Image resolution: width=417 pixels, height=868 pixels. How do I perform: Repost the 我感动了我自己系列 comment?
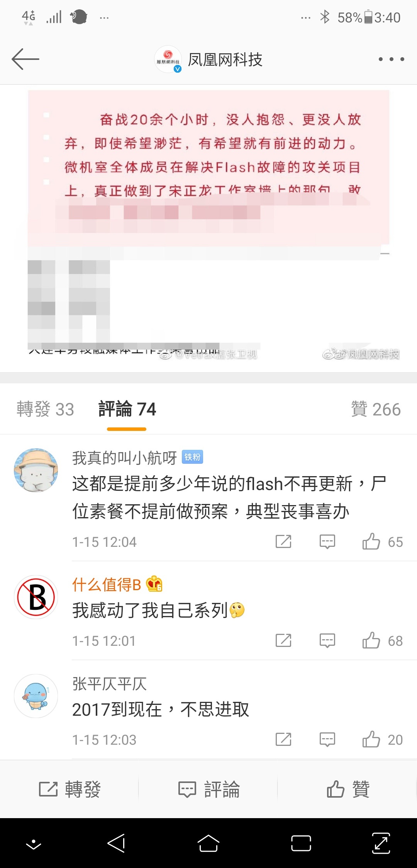pyautogui.click(x=283, y=641)
